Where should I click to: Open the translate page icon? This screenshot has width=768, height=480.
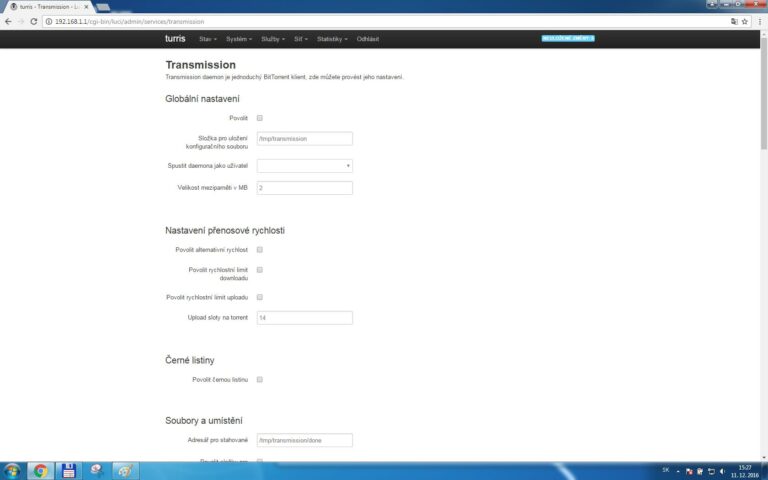click(x=734, y=22)
